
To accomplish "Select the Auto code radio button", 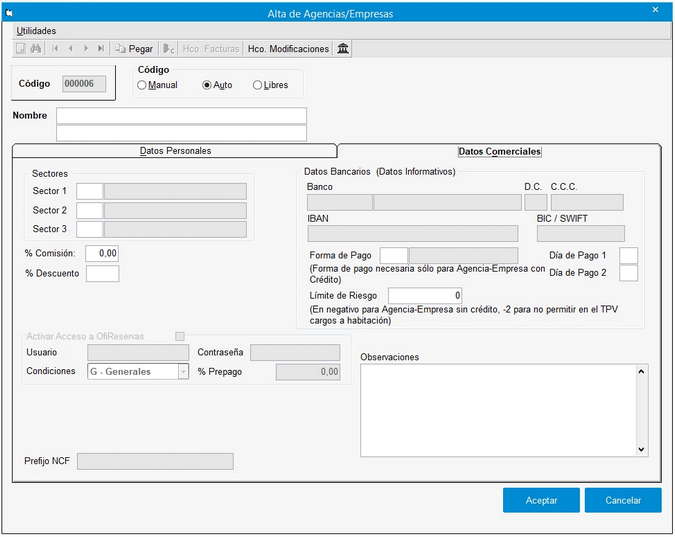I will point(207,85).
